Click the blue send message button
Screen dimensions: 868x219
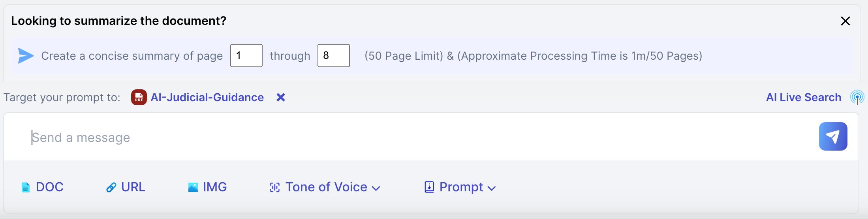[x=833, y=136]
